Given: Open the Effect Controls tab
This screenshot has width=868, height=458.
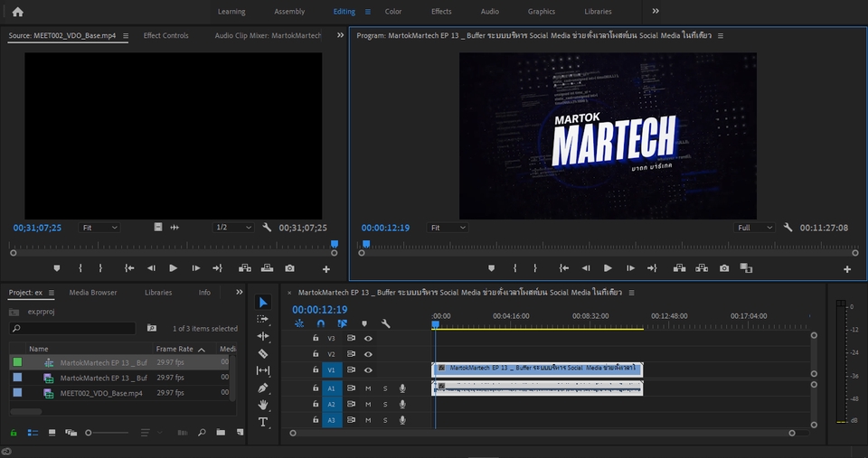Looking at the screenshot, I should 166,35.
